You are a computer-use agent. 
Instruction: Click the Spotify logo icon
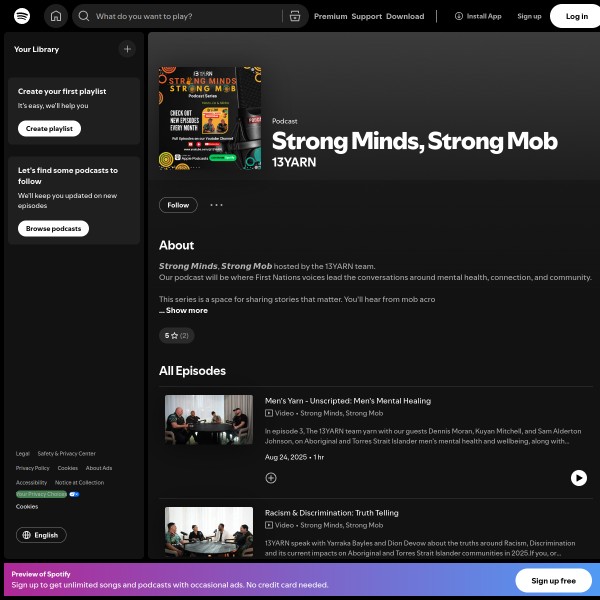pyautogui.click(x=22, y=16)
